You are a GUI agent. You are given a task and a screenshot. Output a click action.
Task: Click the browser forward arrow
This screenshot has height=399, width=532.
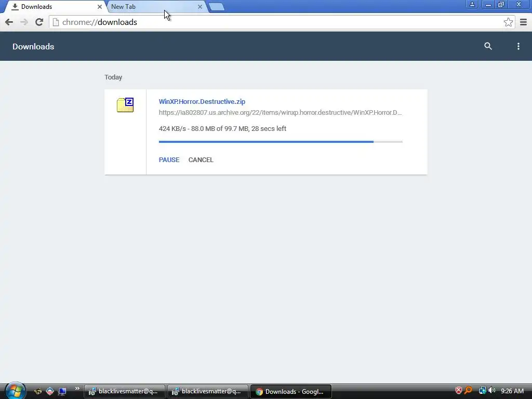24,22
